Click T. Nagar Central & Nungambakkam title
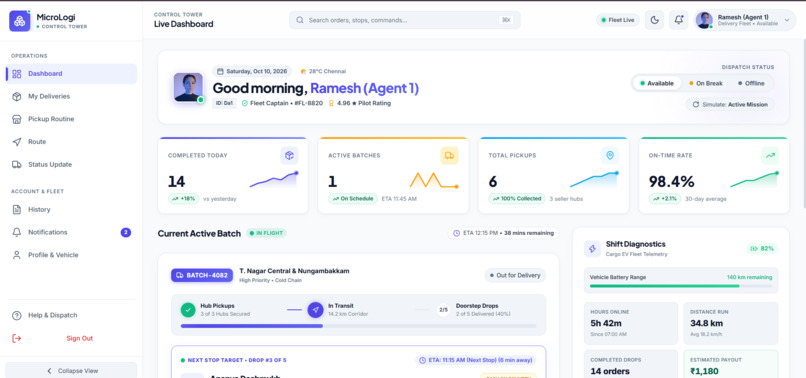The image size is (806, 378). click(295, 271)
